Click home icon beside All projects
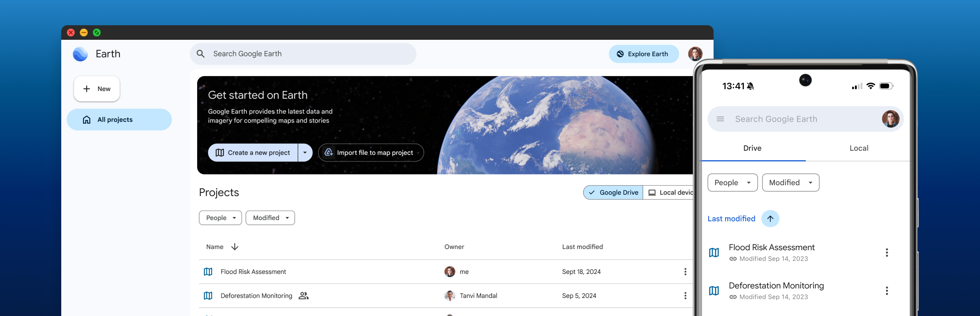Screen dimensions: 980x316 pyautogui.click(x=87, y=120)
